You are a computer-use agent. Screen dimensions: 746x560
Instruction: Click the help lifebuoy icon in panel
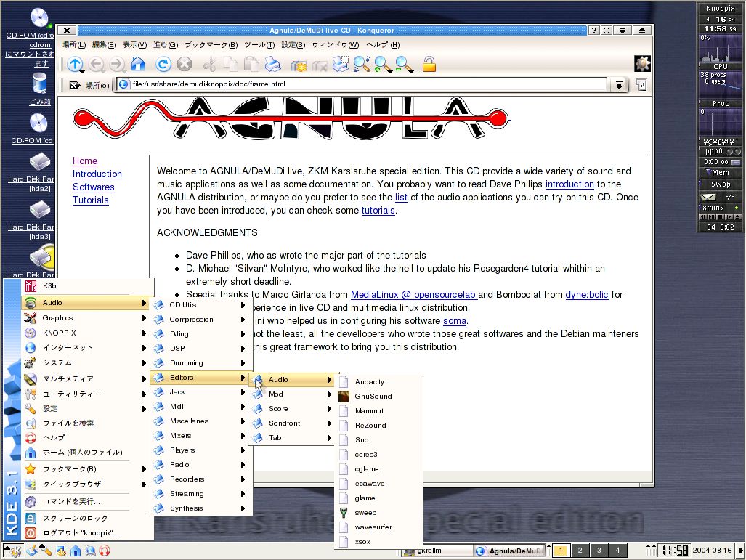pyautogui.click(x=105, y=551)
